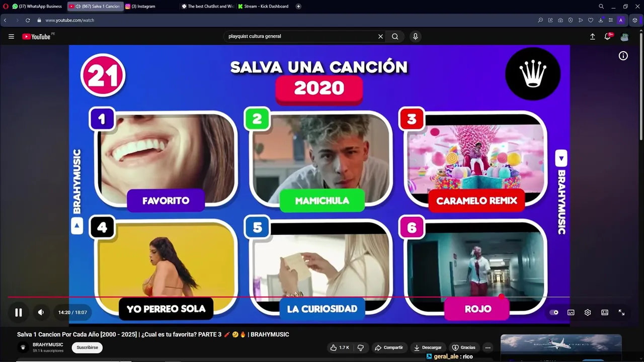The width and height of the screenshot is (644, 362).
Task: Click Opera tab search magnifier icon
Action: coord(601,7)
